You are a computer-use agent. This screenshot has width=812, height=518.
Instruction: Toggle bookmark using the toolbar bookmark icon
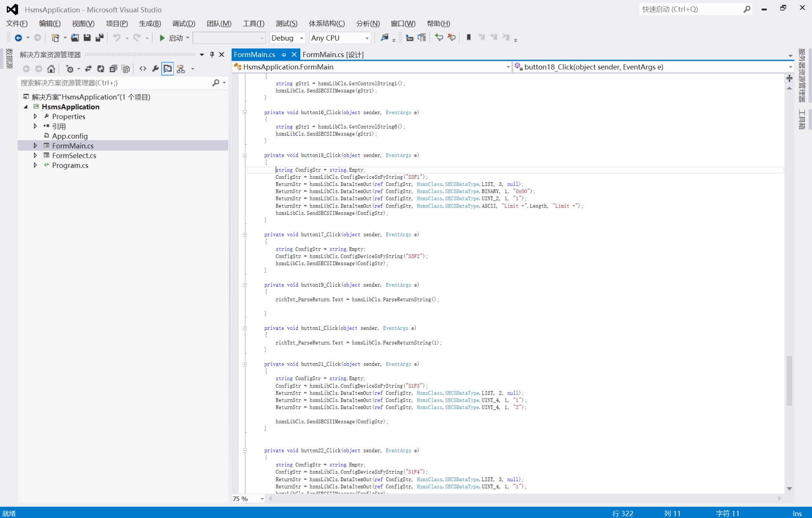pyautogui.click(x=469, y=38)
